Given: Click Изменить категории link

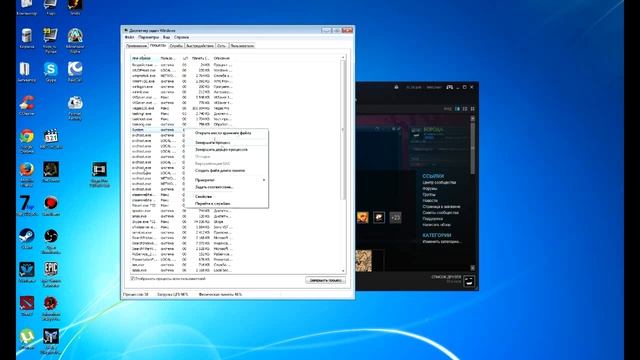Looking at the screenshot, I should coord(442,242).
